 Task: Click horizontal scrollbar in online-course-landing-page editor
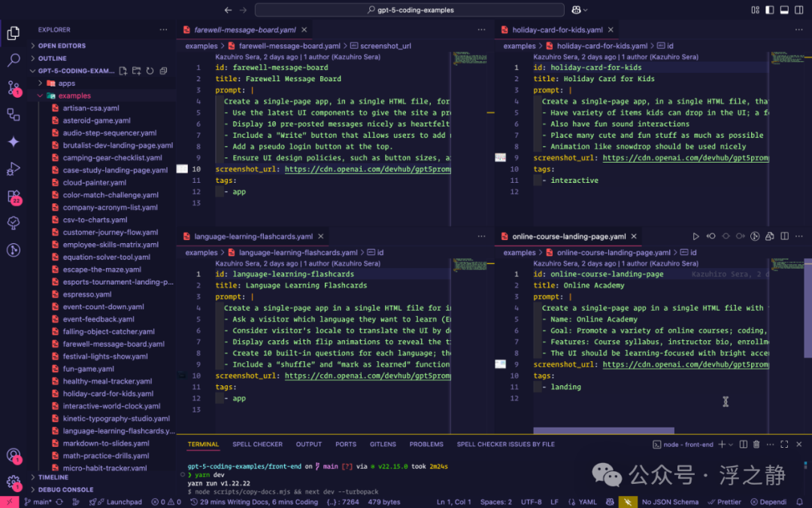click(x=604, y=430)
